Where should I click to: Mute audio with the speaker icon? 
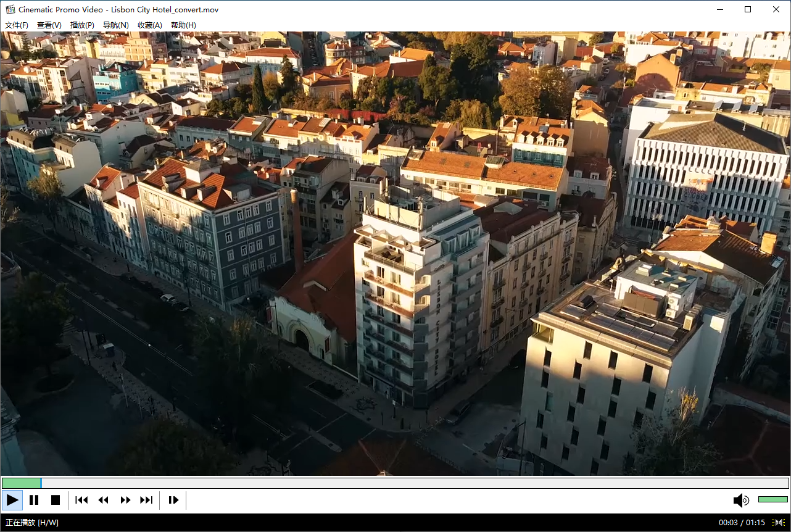(x=740, y=501)
